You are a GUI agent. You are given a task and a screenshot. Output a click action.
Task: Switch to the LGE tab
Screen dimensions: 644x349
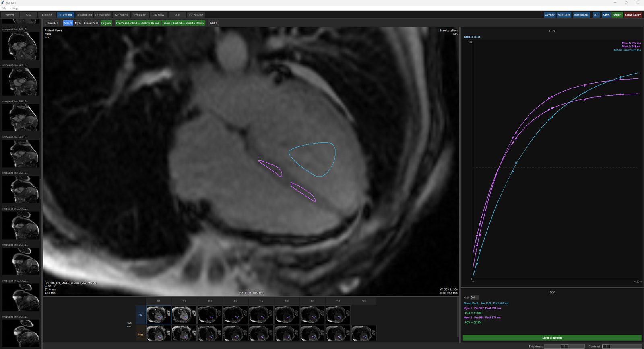[177, 15]
